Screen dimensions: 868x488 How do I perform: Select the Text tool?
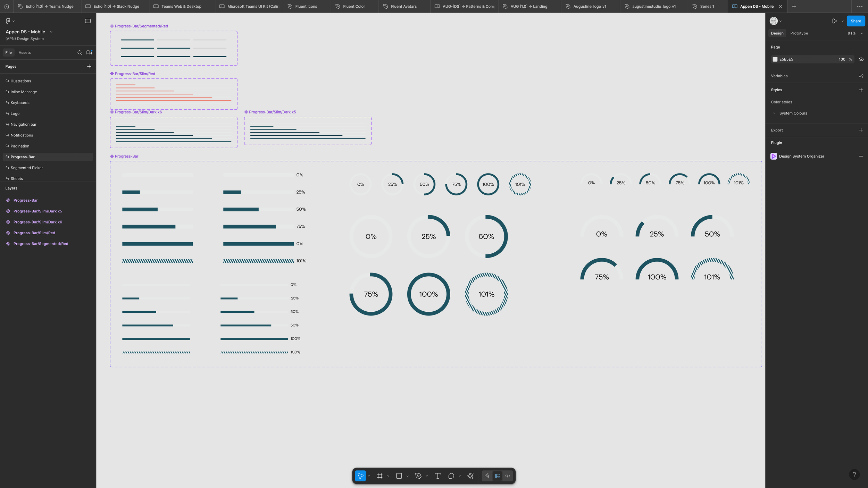tap(437, 476)
